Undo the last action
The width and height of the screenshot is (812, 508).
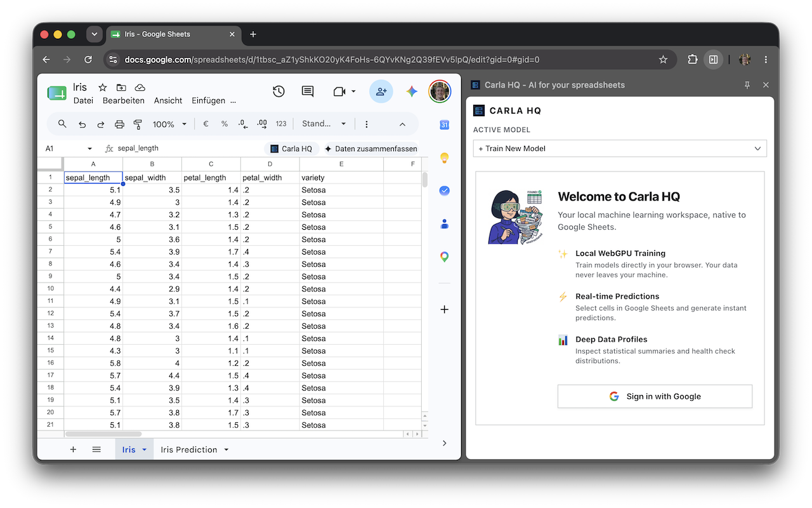[82, 124]
